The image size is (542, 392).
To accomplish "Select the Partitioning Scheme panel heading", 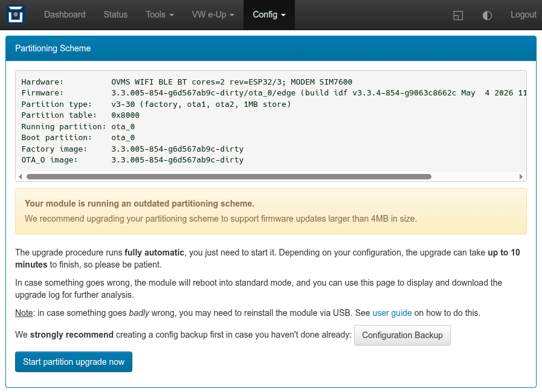I will (x=53, y=48).
